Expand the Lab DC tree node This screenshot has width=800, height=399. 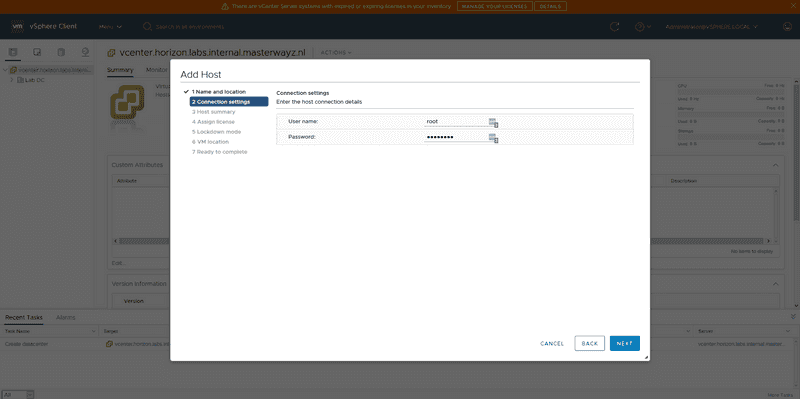point(12,80)
